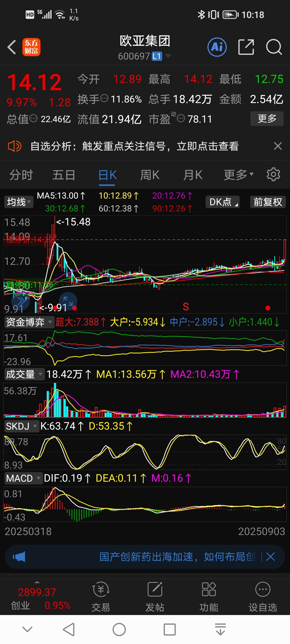Open the 更多 period dropdown
The height and width of the screenshot is (644, 290).
tap(239, 175)
